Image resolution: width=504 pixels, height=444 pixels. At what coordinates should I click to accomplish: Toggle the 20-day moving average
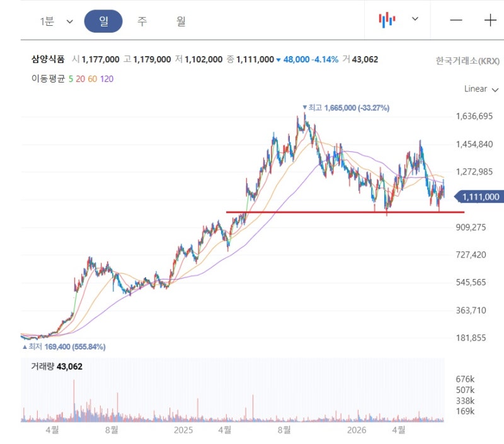coord(81,79)
